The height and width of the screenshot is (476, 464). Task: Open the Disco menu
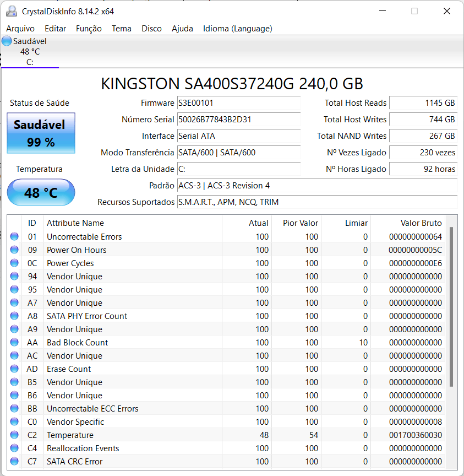[x=151, y=29]
